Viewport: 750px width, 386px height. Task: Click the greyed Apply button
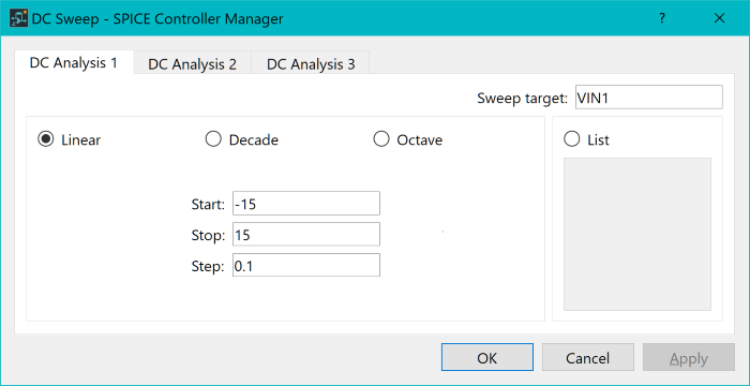coord(689,357)
